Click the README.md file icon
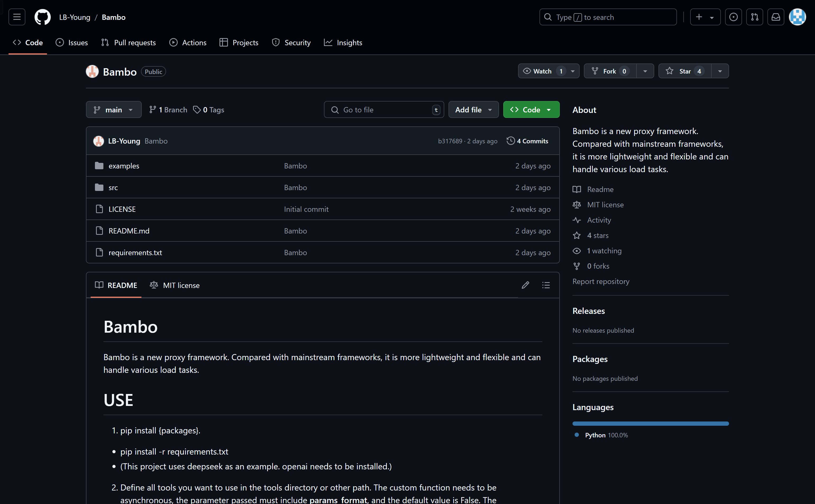The image size is (815, 504). (99, 231)
